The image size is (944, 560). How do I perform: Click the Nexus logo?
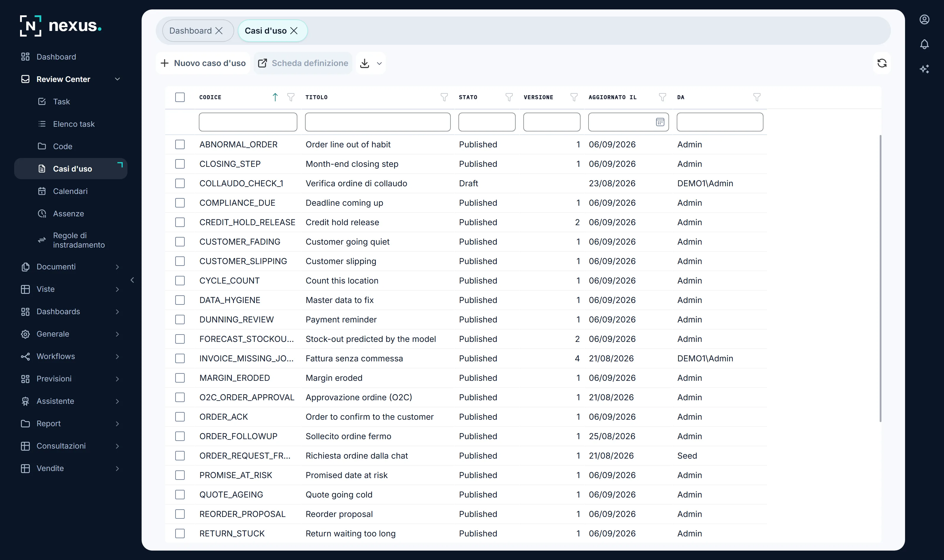(61, 26)
